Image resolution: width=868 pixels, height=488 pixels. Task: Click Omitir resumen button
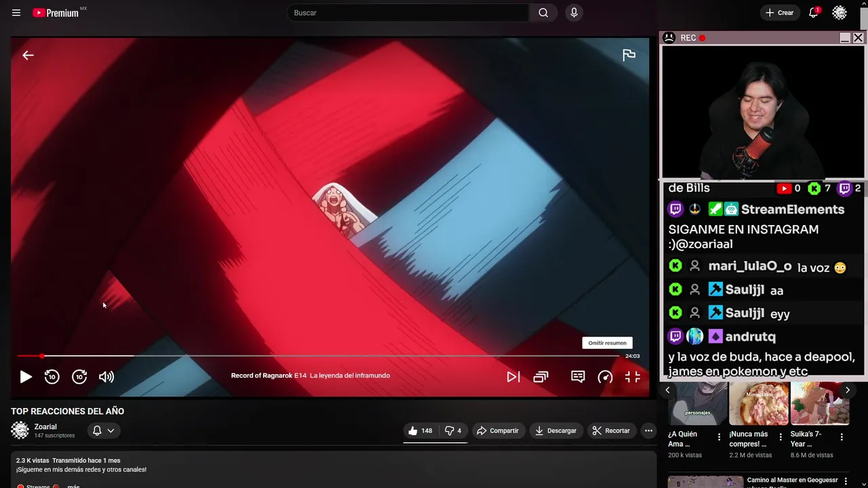[x=608, y=343]
